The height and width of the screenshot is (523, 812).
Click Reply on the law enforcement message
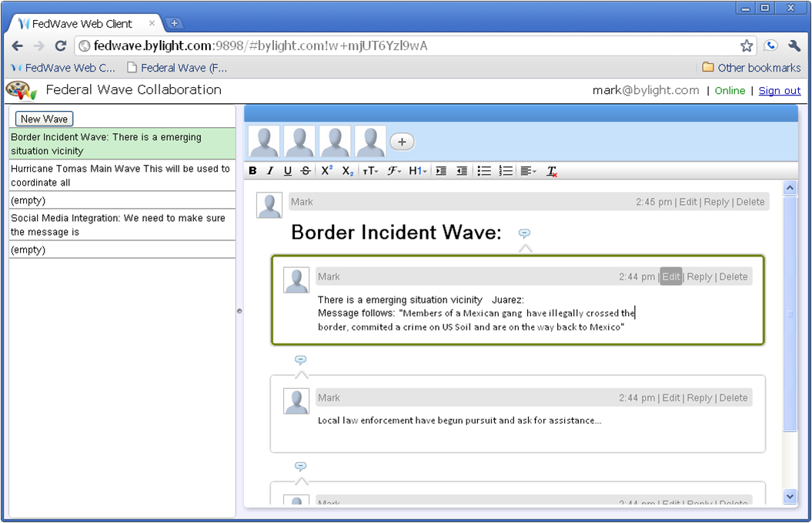[699, 397]
